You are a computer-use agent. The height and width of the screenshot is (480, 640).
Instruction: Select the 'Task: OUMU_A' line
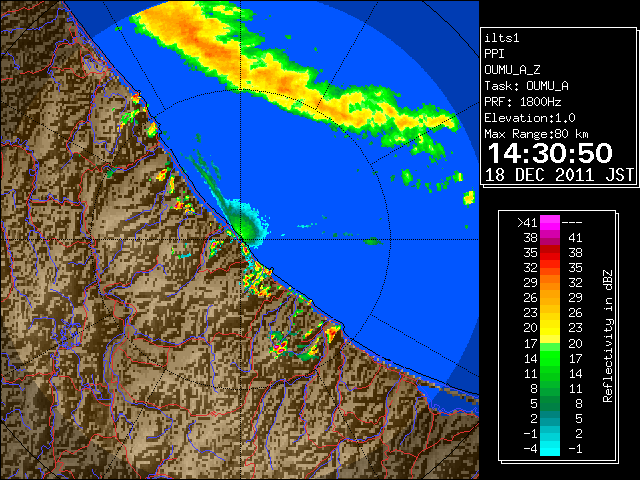coord(527,86)
